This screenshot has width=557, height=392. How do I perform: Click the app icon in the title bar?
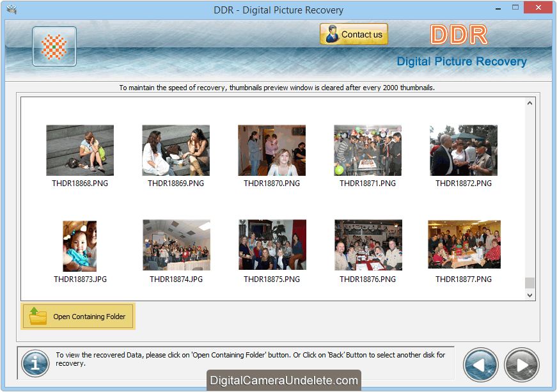pos(12,9)
